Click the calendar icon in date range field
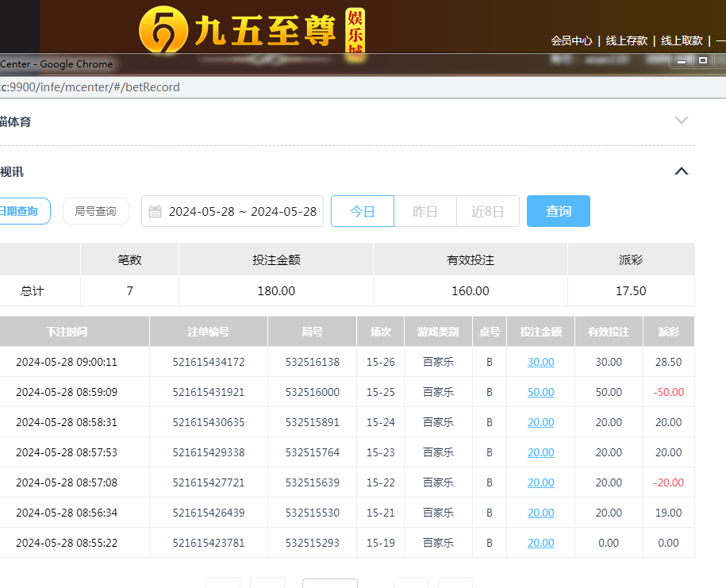The width and height of the screenshot is (726, 588). click(x=156, y=212)
